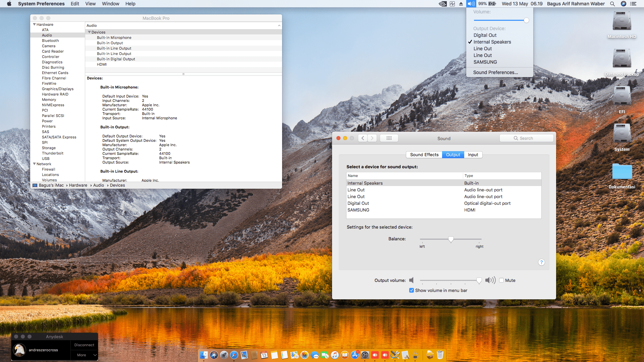
Task: Open Notification Center list icon
Action: [x=633, y=4]
